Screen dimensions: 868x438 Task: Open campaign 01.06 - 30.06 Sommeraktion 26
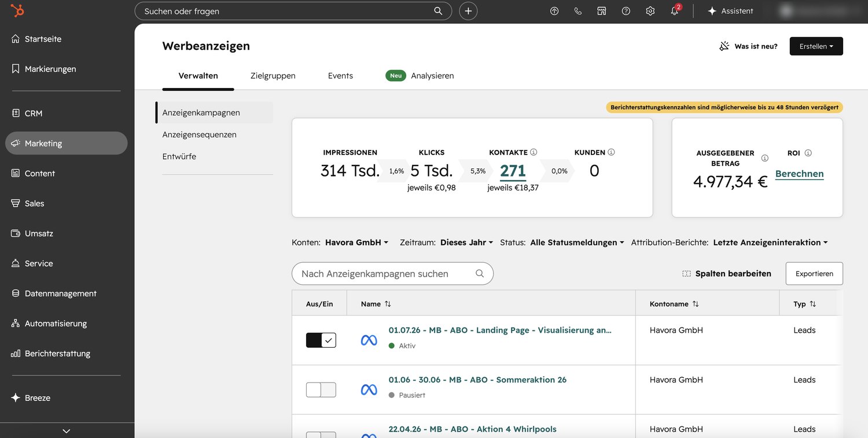point(477,380)
